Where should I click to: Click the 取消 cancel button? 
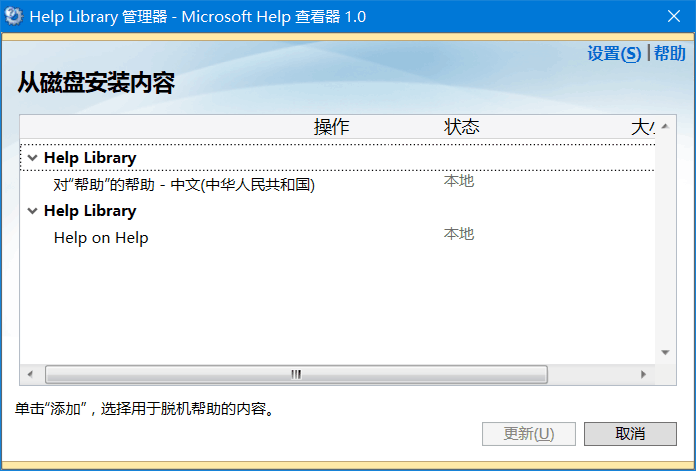pos(630,434)
